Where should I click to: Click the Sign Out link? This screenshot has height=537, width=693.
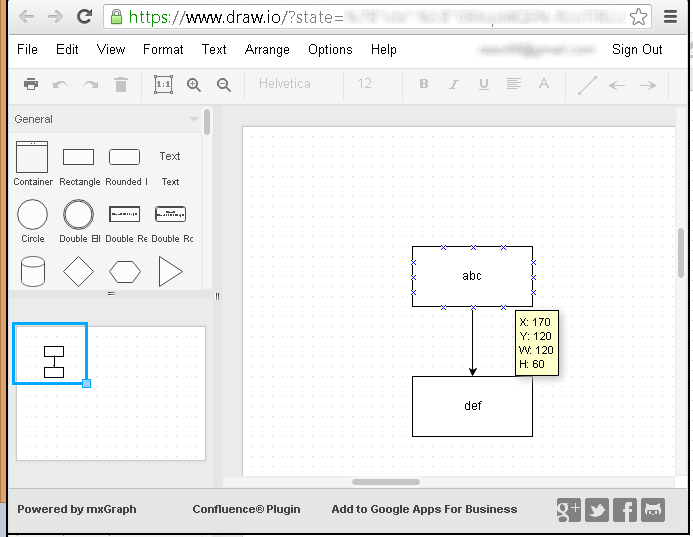click(x=637, y=49)
